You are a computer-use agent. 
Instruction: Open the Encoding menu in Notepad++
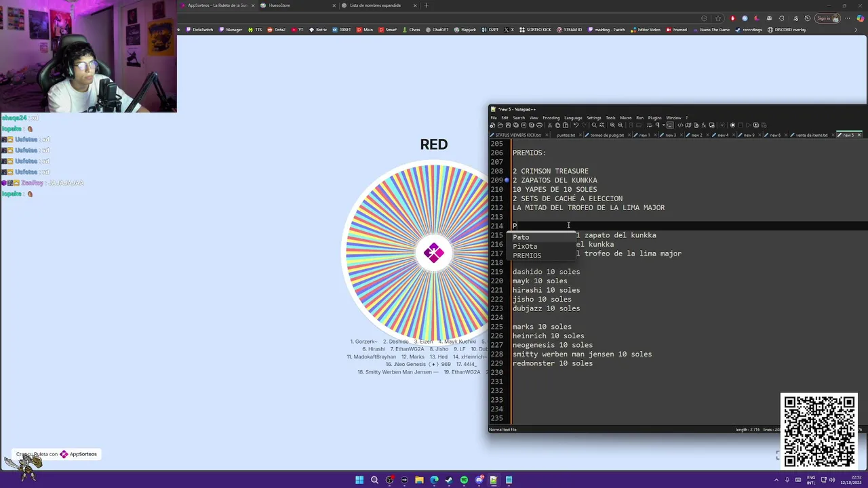point(551,118)
